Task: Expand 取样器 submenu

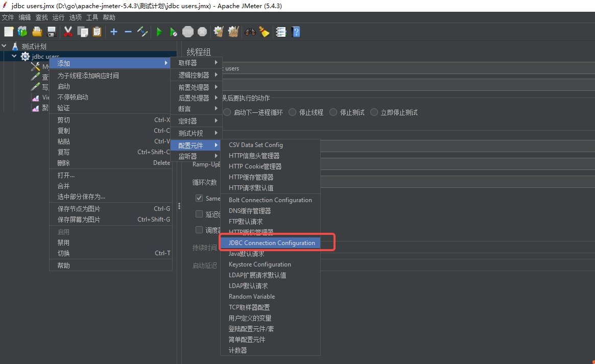Action: click(x=196, y=63)
